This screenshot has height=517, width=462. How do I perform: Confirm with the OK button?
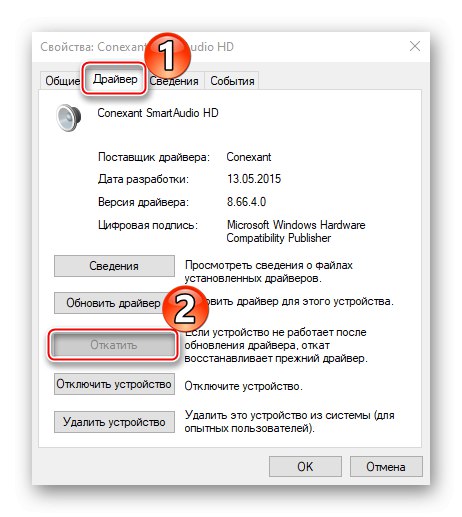[305, 467]
